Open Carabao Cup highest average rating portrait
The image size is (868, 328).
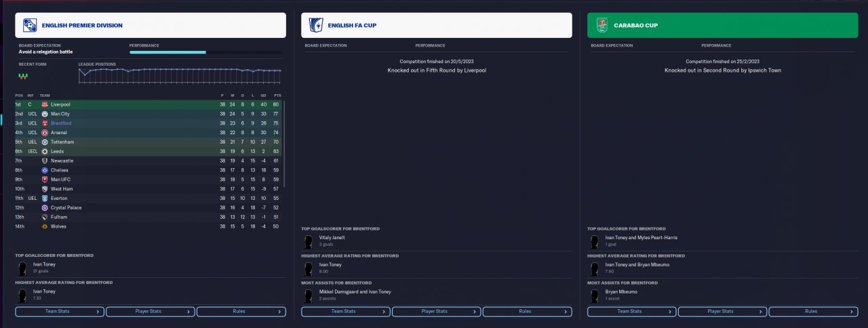(x=595, y=268)
